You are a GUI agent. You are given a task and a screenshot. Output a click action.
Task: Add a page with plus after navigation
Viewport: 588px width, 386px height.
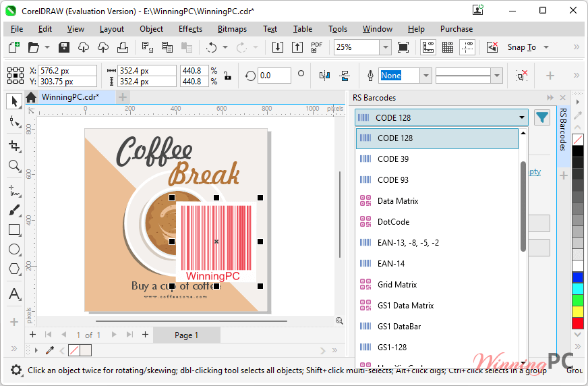145,335
